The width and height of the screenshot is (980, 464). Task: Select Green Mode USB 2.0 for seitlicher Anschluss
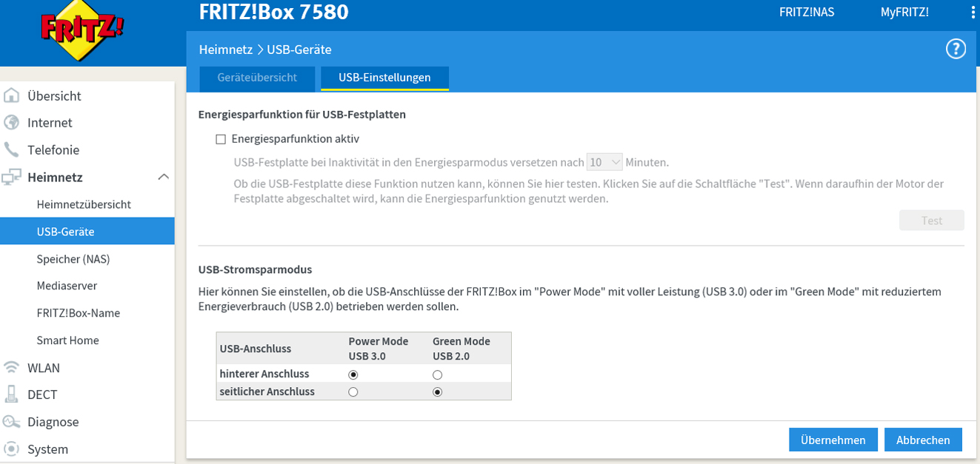click(438, 391)
